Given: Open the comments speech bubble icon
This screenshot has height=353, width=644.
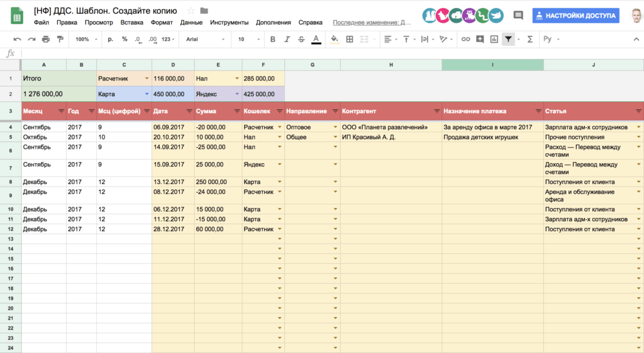Looking at the screenshot, I should tap(518, 15).
